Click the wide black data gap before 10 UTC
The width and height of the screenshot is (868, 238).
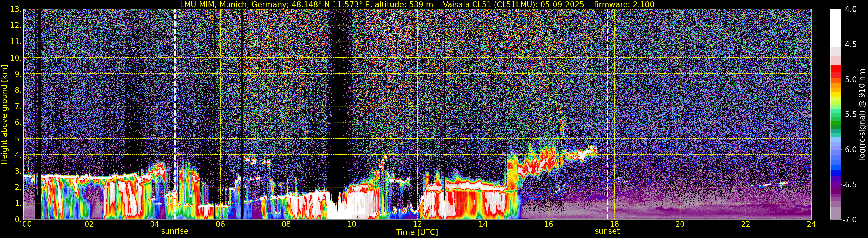click(x=339, y=101)
